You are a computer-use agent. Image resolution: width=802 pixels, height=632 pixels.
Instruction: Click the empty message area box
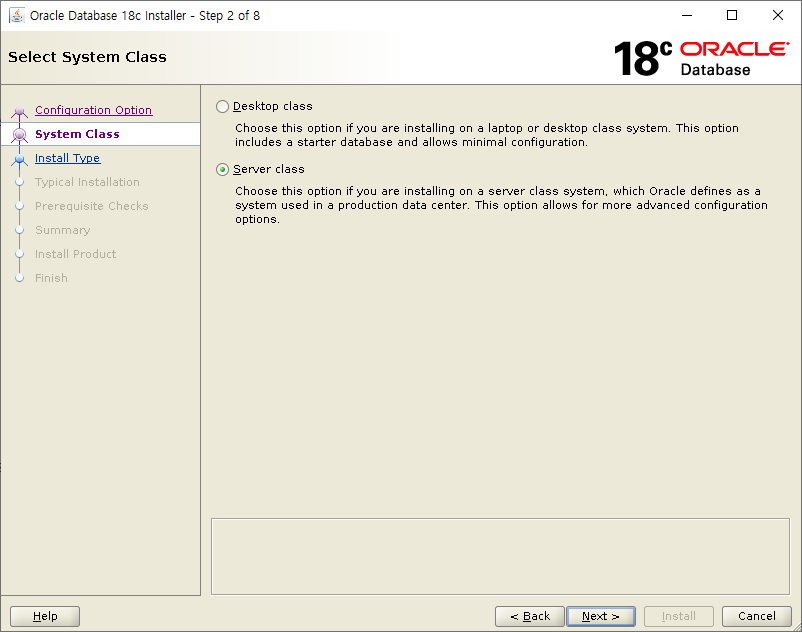500,556
